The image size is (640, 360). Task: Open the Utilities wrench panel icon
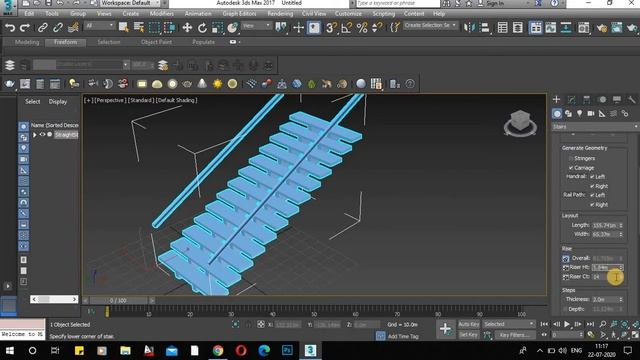[631, 100]
